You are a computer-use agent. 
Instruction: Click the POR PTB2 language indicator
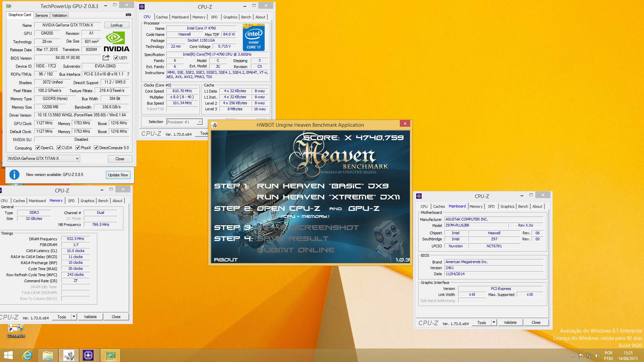click(x=608, y=356)
